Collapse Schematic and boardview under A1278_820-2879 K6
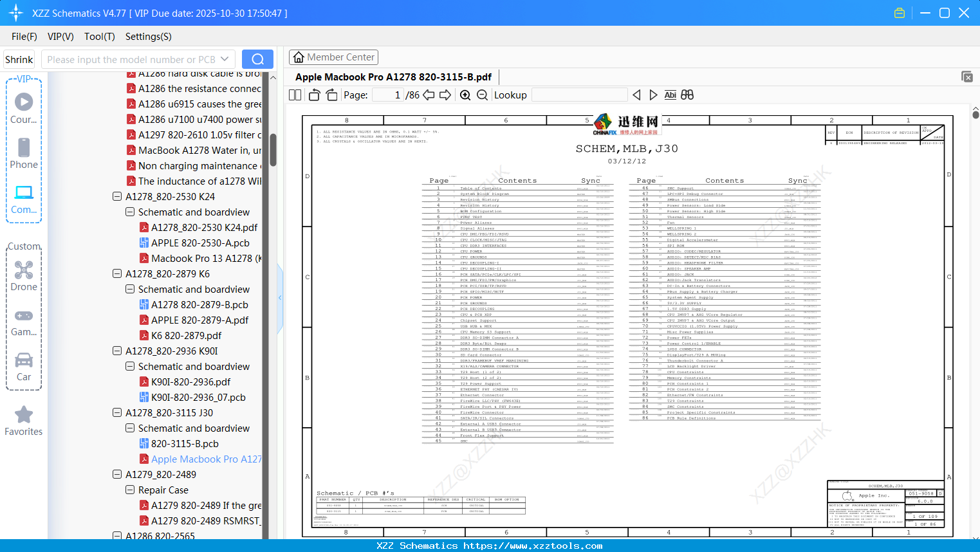 point(130,290)
